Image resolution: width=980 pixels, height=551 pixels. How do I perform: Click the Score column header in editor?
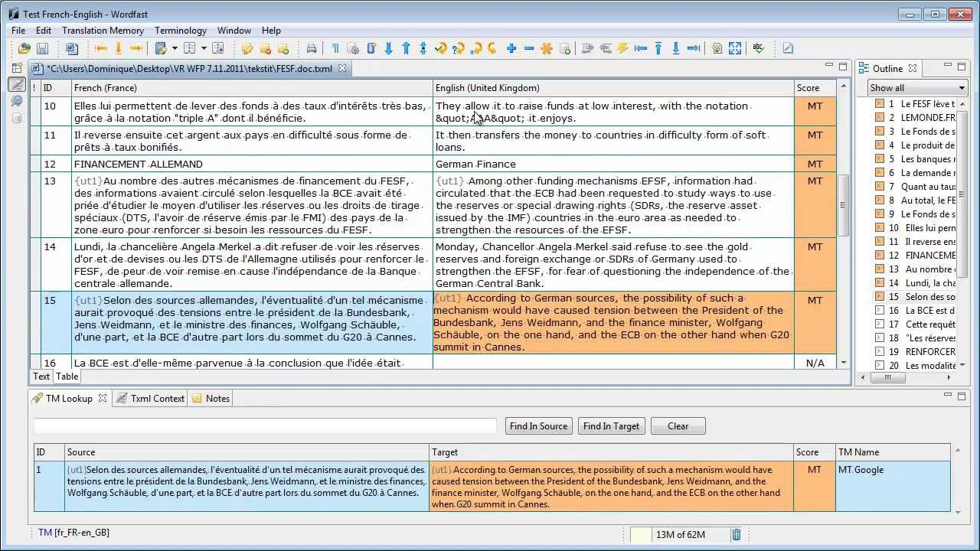click(815, 88)
